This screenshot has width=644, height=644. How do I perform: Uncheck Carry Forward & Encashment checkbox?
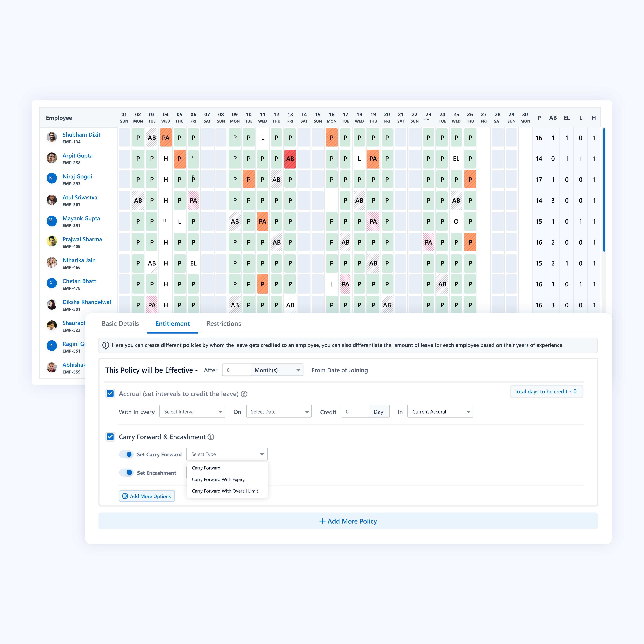110,437
